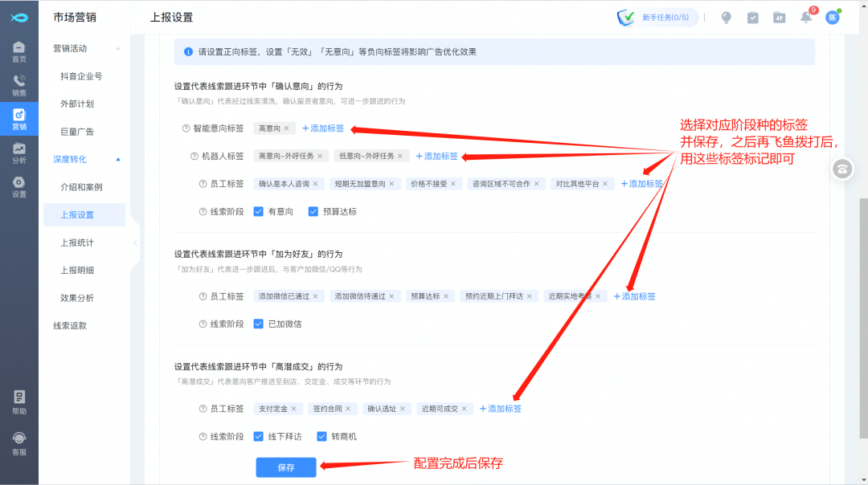Open the 首页 home icon in sidebar
This screenshot has width=868, height=485.
pos(18,51)
